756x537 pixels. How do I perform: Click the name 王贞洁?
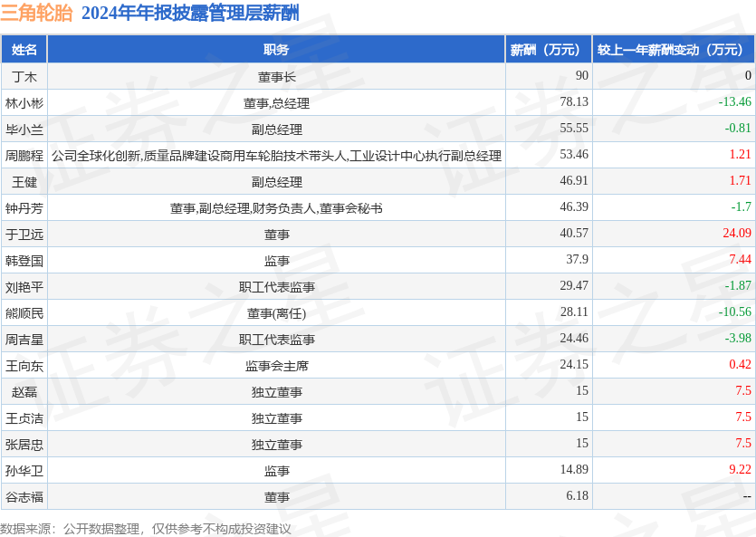[x=24, y=418]
